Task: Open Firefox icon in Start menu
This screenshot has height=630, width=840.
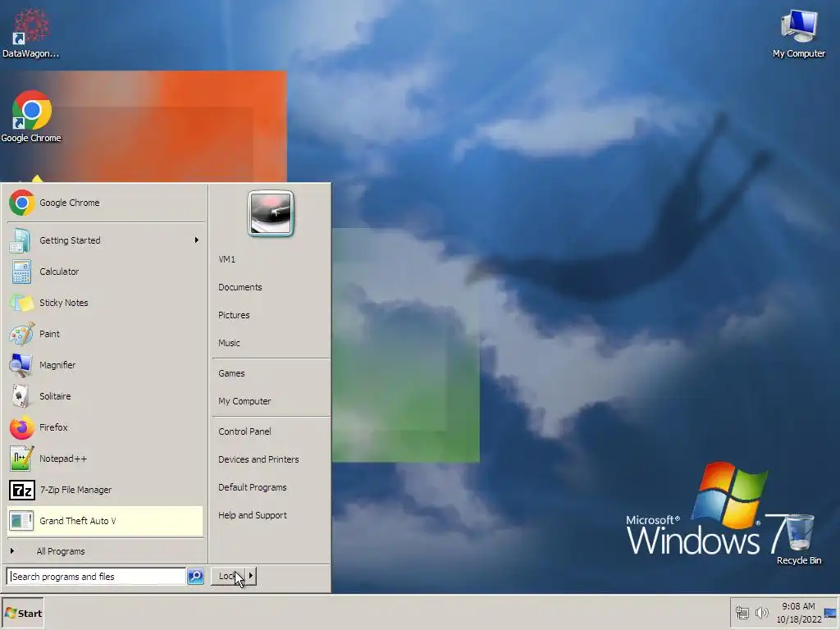Action: click(21, 427)
